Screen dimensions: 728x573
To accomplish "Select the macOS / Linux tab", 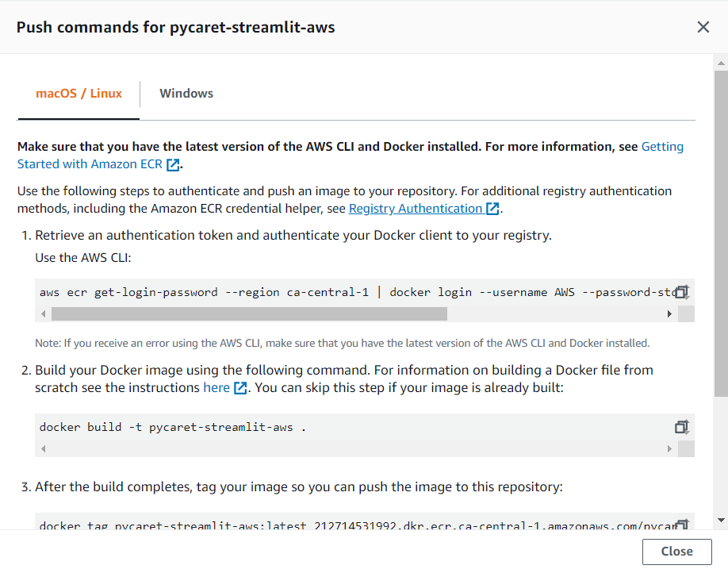I will point(79,94).
